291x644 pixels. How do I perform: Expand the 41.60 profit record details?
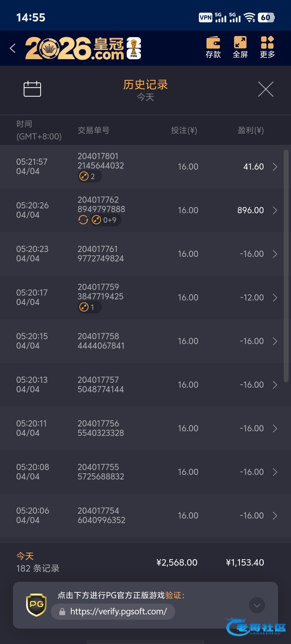[275, 167]
